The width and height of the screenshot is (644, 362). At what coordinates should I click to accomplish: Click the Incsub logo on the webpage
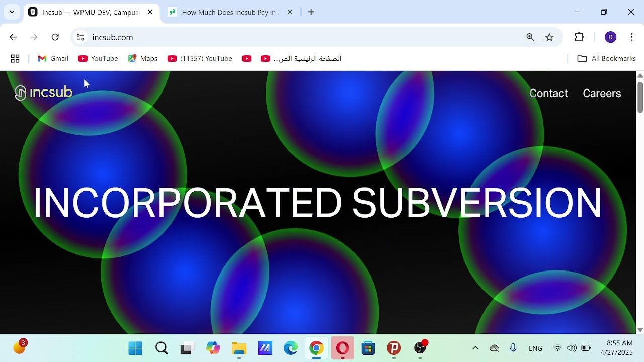click(44, 93)
